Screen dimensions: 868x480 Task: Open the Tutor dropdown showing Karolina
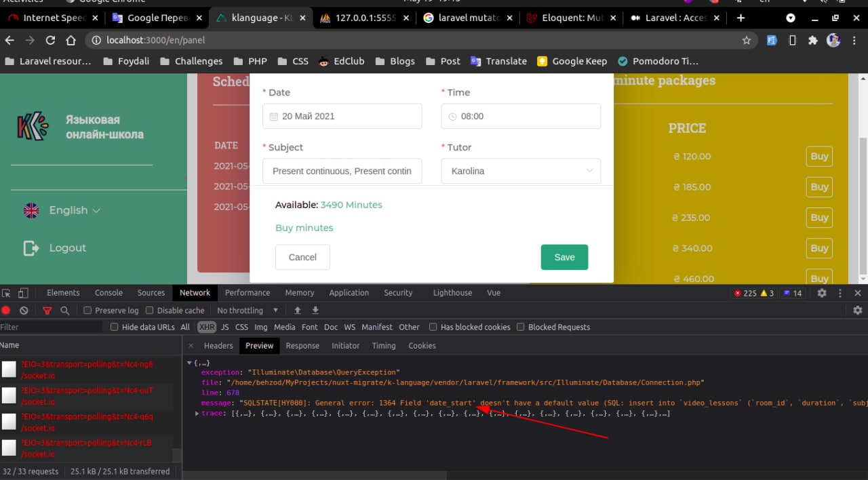point(521,171)
